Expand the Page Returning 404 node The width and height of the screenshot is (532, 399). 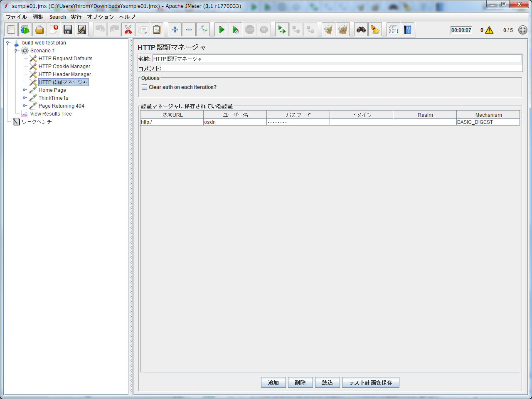click(25, 106)
